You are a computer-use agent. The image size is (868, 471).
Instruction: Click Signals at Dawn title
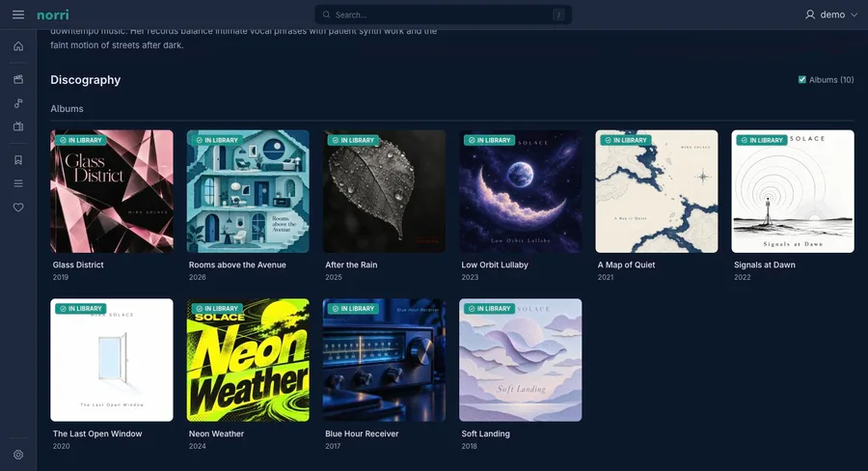pyautogui.click(x=765, y=264)
